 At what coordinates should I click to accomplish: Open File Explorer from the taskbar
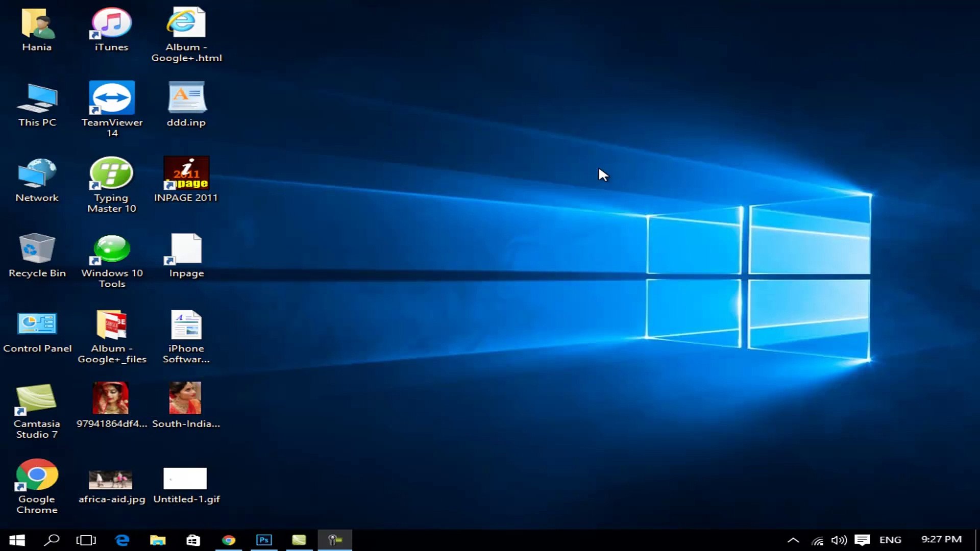(158, 540)
